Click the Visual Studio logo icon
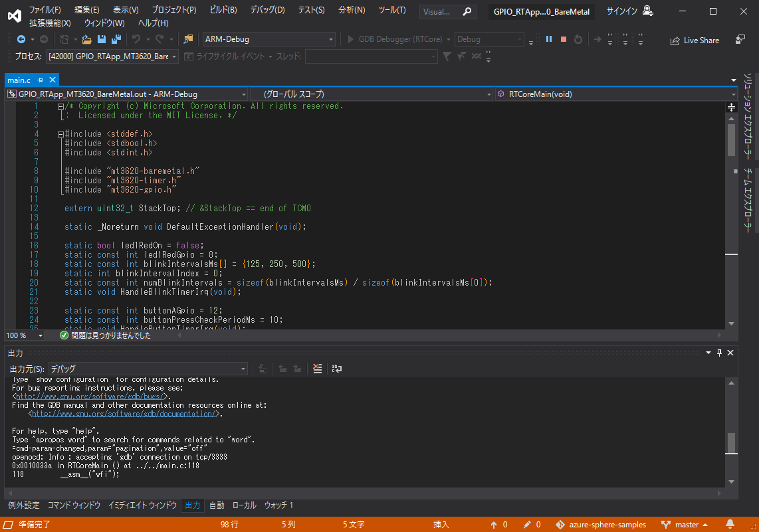The image size is (759, 532). click(x=15, y=16)
